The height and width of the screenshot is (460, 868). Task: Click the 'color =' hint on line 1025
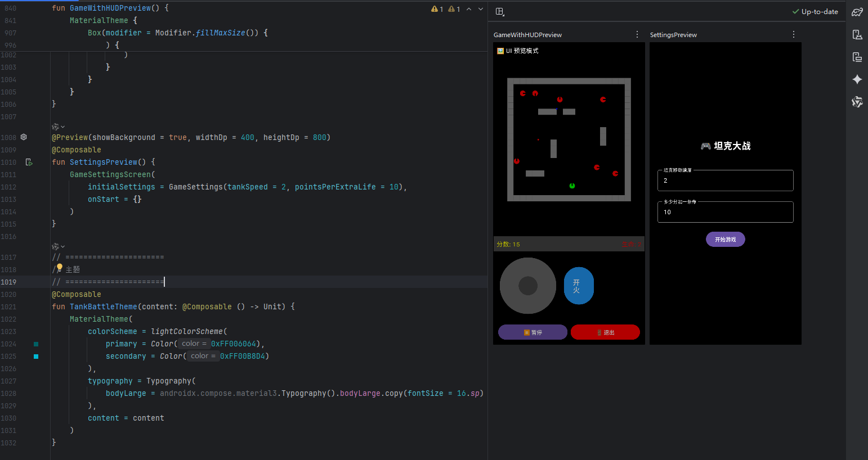[203, 356]
